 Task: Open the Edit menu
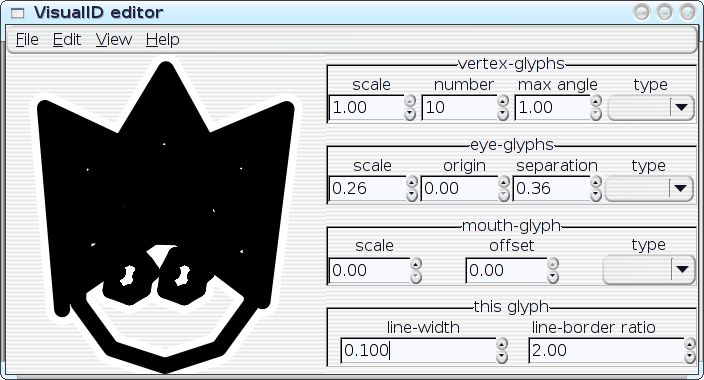[67, 40]
